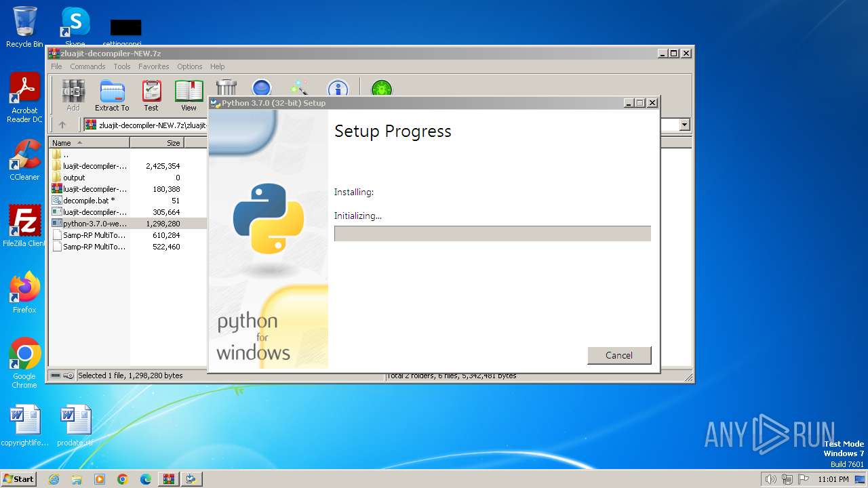Open the File menu in WinRAR
The image size is (868, 488).
56,66
